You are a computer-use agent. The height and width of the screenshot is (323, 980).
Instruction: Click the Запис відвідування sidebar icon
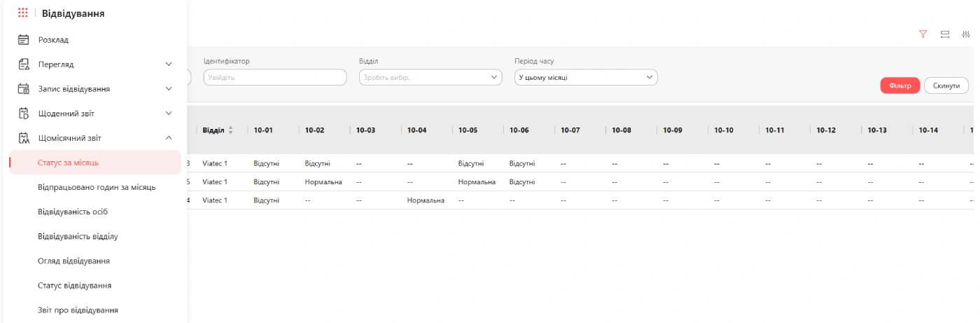pos(23,89)
